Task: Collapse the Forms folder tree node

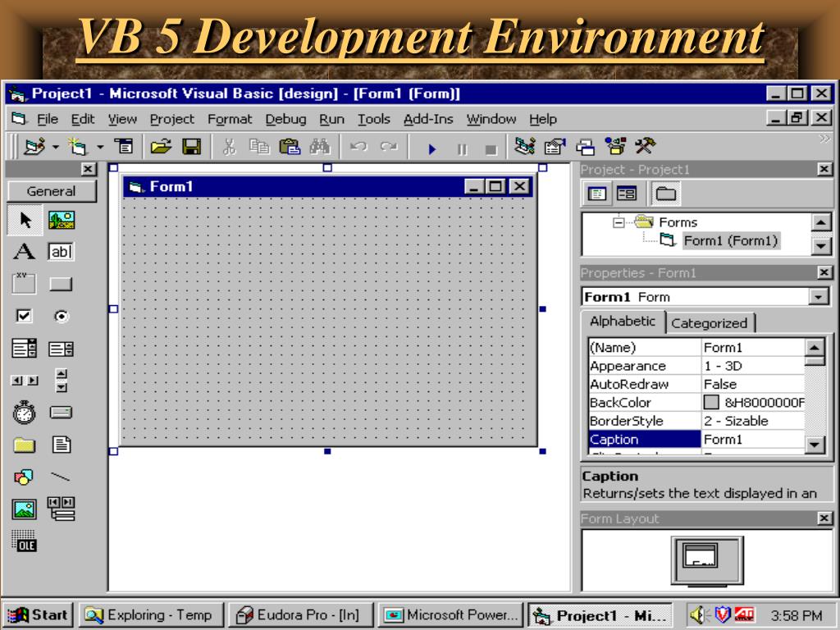Action: coord(619,222)
